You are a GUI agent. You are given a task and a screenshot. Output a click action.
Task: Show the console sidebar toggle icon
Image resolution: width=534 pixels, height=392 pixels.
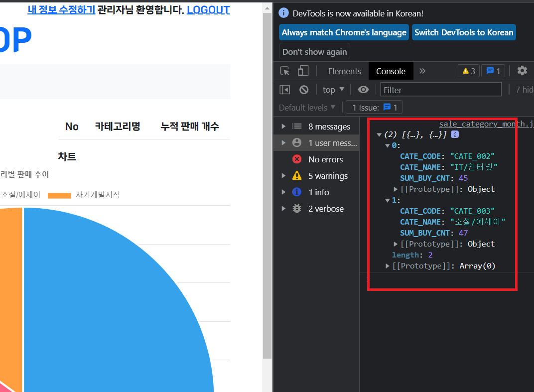285,90
